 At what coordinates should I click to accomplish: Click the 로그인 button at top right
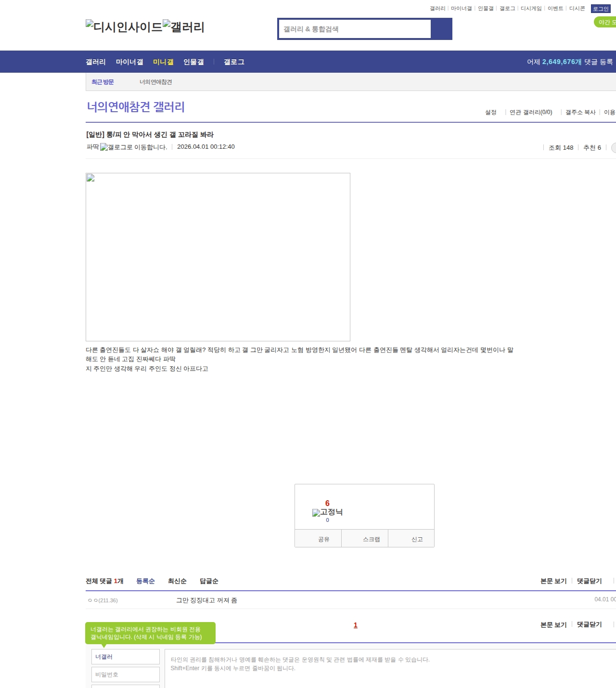point(601,9)
